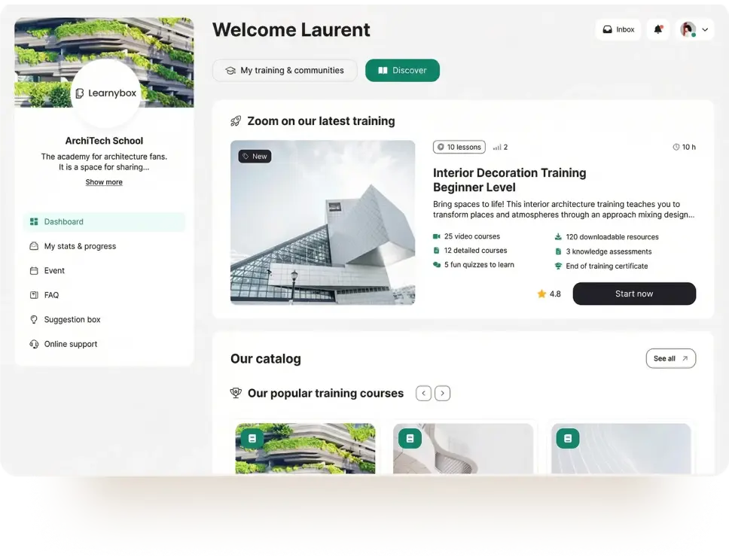Click the My stats & progress icon

pos(33,246)
